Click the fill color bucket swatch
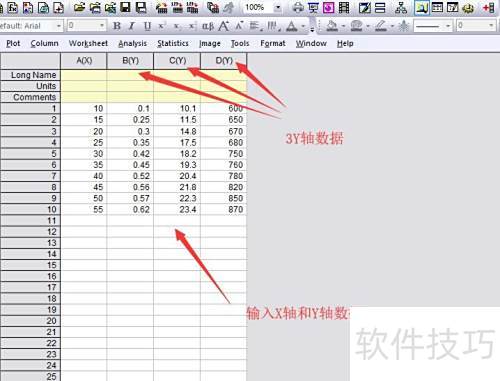 pos(332,26)
